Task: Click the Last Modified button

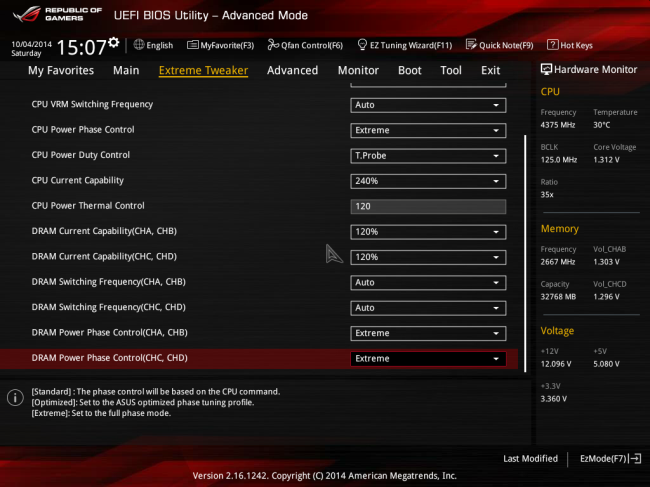Action: [530, 458]
